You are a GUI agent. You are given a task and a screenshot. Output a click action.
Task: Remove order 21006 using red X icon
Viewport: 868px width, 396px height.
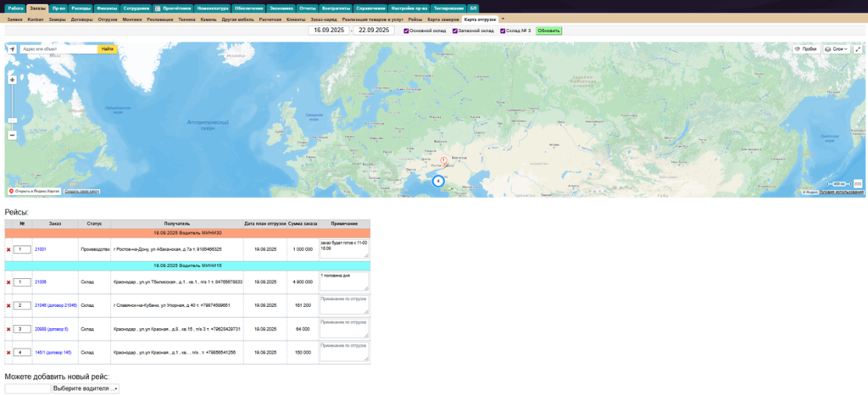coord(8,282)
